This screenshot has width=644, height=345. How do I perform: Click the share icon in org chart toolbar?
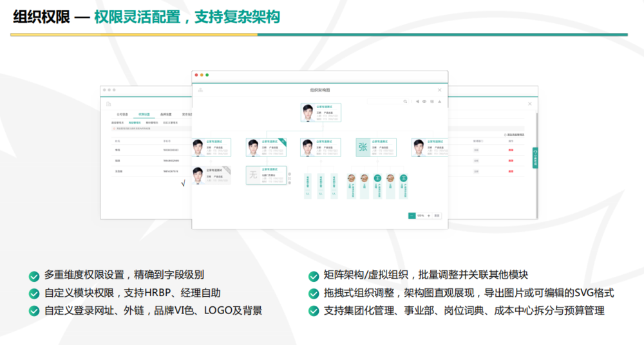(x=417, y=102)
